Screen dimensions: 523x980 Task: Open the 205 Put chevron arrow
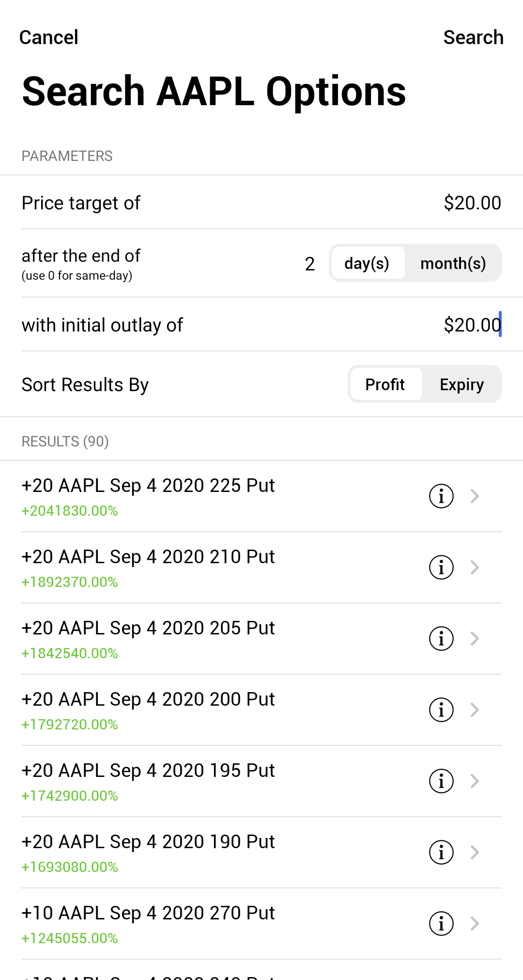coord(475,638)
